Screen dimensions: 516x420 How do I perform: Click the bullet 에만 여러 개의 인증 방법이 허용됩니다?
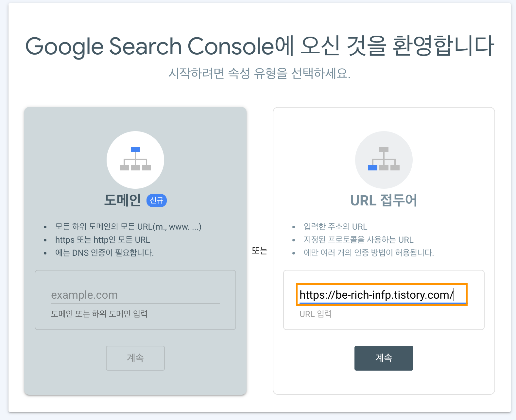pyautogui.click(x=369, y=253)
